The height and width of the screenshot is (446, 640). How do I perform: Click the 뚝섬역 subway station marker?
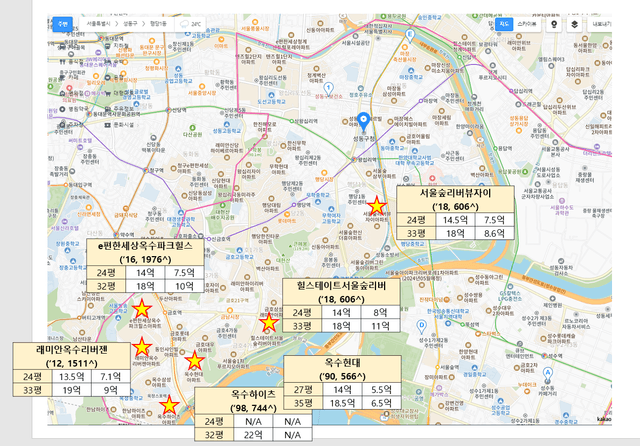463,325
